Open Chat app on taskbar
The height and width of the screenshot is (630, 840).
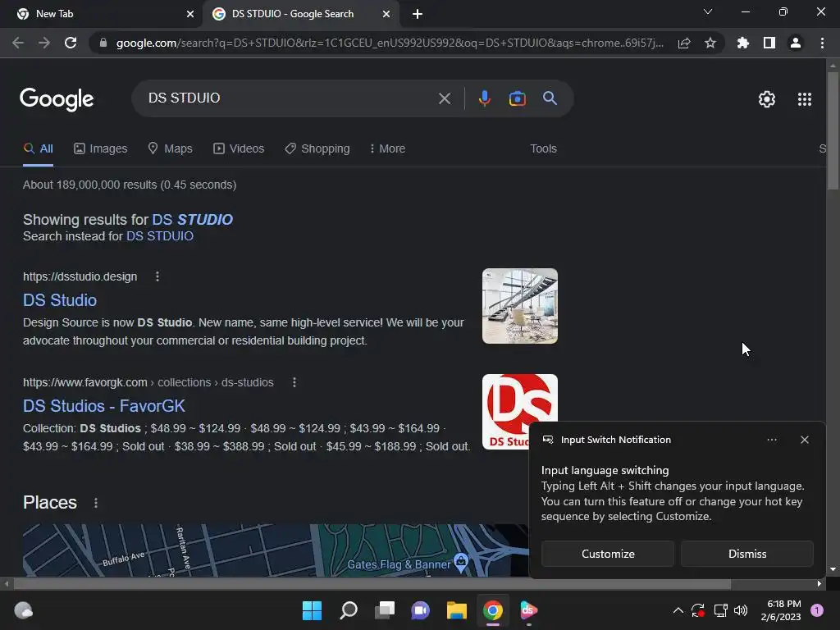(x=421, y=610)
